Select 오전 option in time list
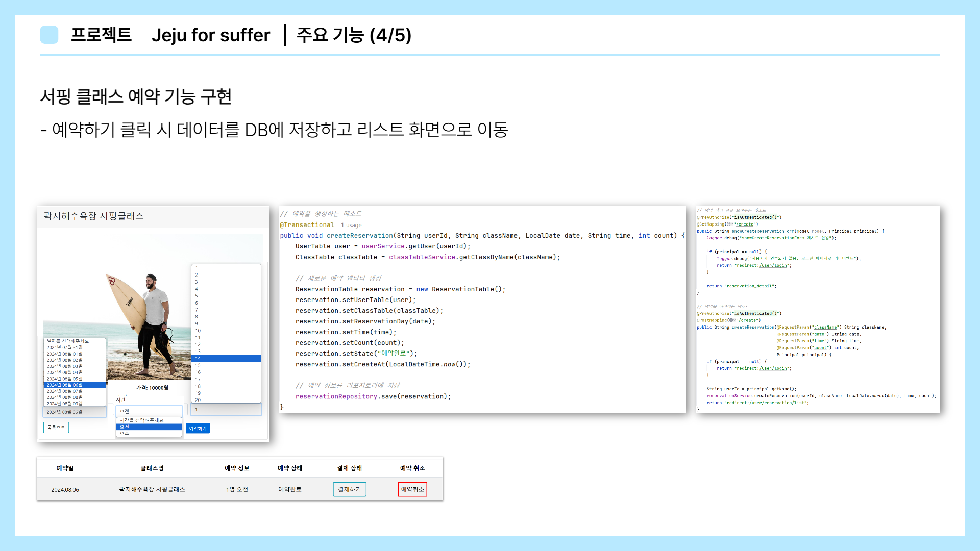 pos(125,427)
